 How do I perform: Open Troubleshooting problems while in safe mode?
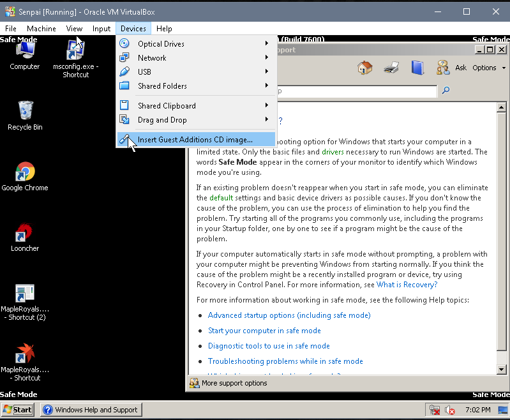285,361
